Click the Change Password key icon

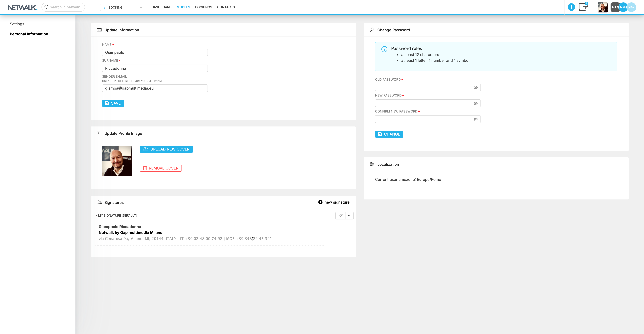pyautogui.click(x=372, y=30)
